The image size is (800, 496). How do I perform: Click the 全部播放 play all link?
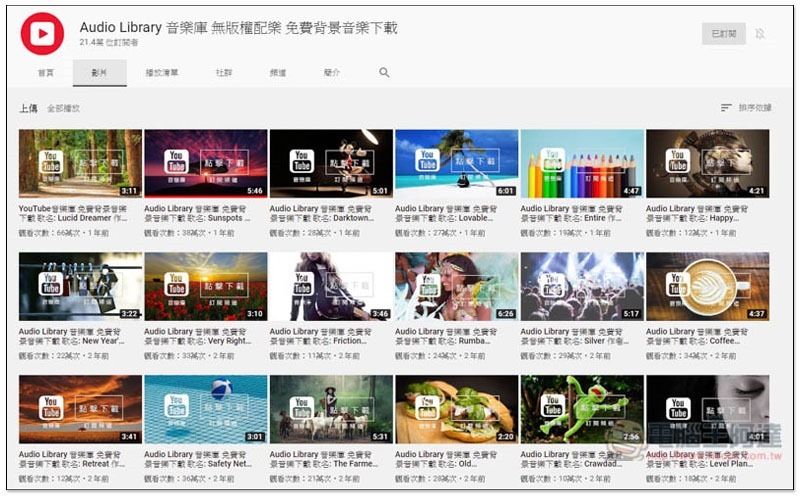tap(63, 108)
